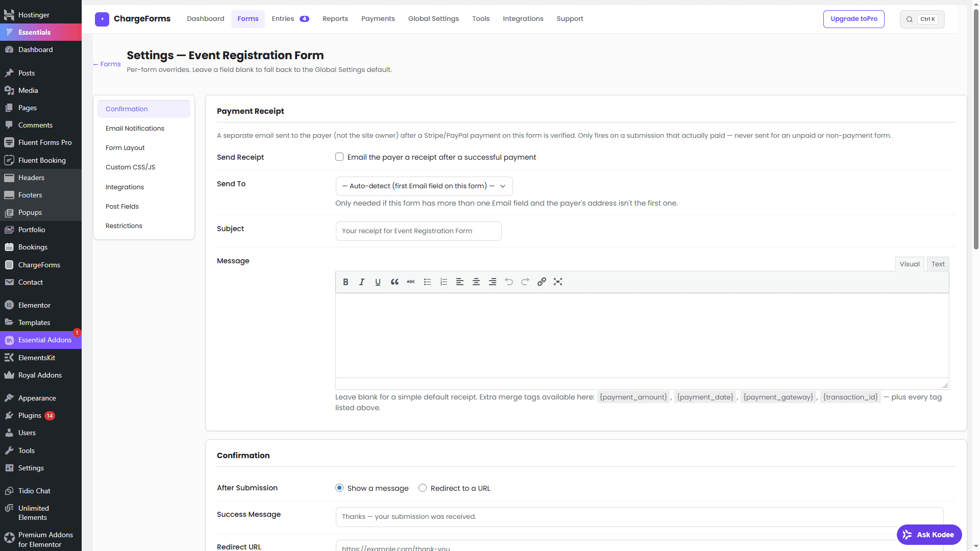Open fullscreen editor mode icon
This screenshot has width=980, height=551.
pos(558,282)
